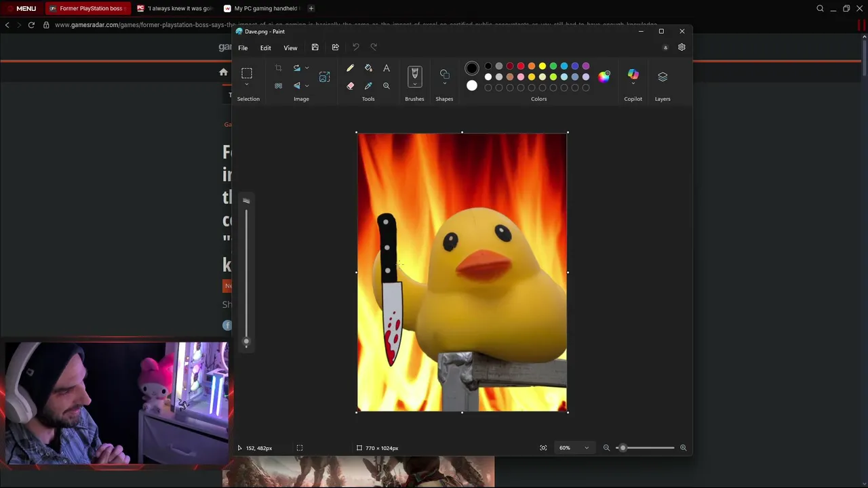Click the Flip image icon
Screen dimensions: 868x488
click(x=296, y=86)
